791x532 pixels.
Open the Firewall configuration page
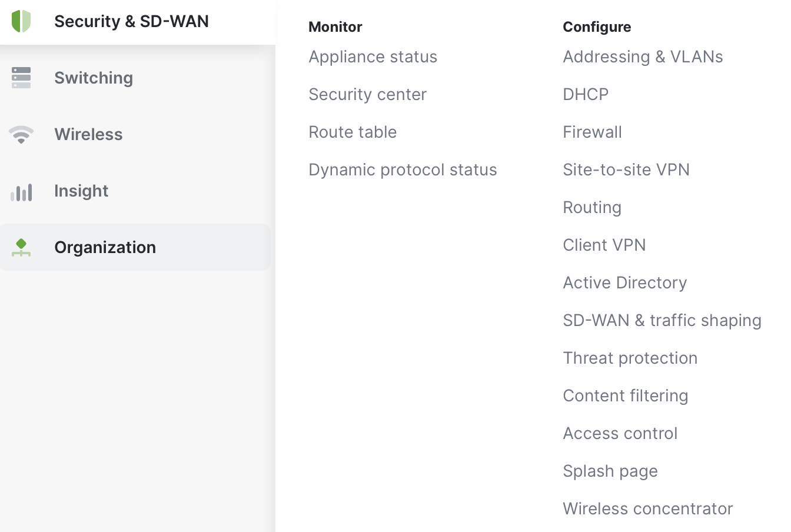coord(592,132)
